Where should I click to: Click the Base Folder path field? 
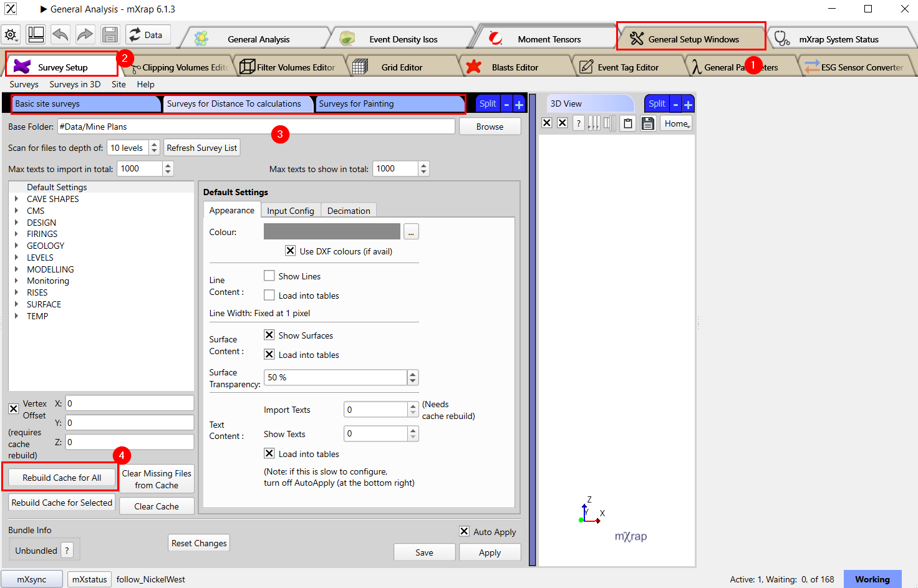(x=256, y=127)
